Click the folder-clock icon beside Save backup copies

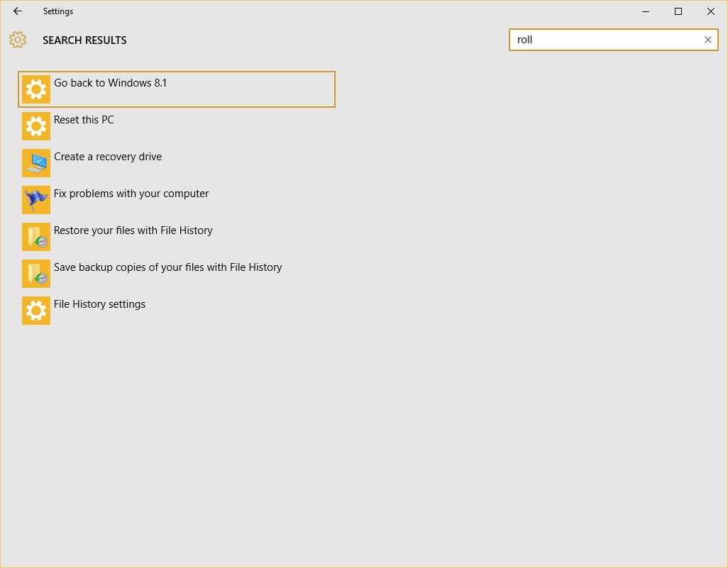tap(35, 274)
